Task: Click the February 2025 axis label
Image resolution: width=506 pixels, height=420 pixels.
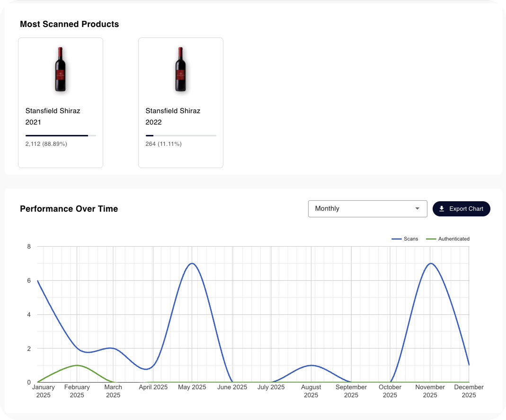Action: (77, 391)
